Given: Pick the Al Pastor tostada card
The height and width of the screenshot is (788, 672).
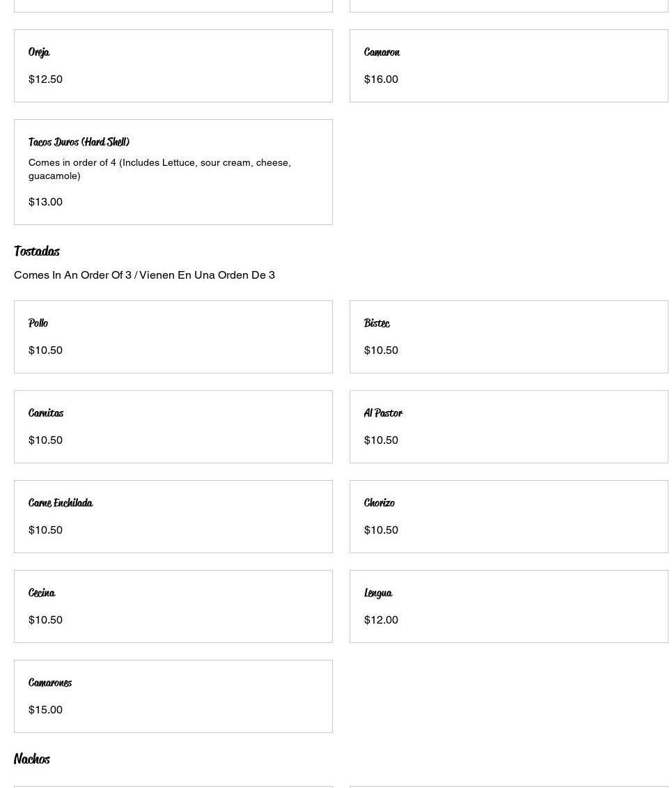Looking at the screenshot, I should (508, 426).
